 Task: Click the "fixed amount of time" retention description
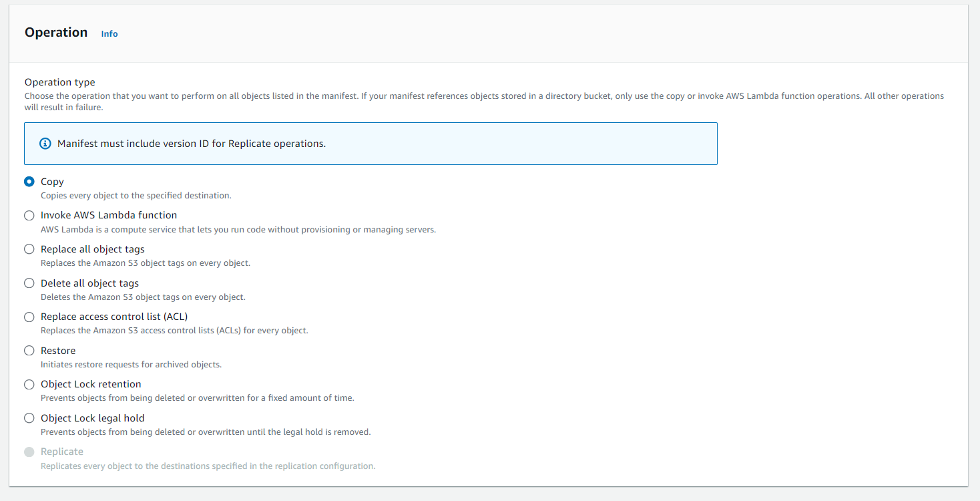coord(198,398)
